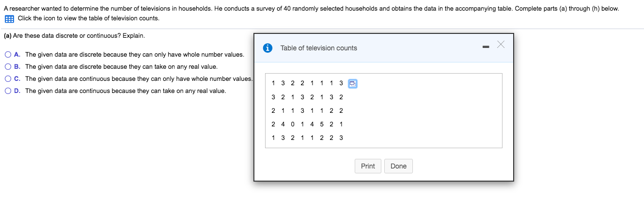Click the last data row ending in 3

coord(307,138)
